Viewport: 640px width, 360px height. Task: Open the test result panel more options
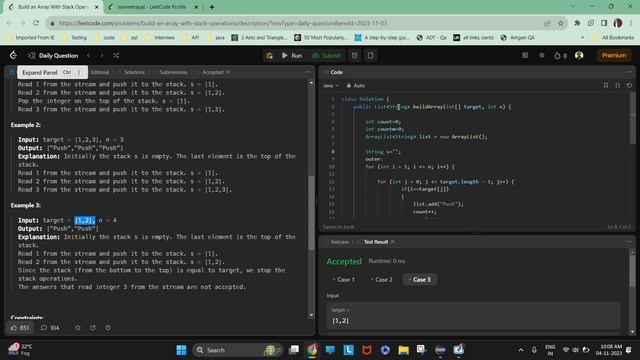629,242
